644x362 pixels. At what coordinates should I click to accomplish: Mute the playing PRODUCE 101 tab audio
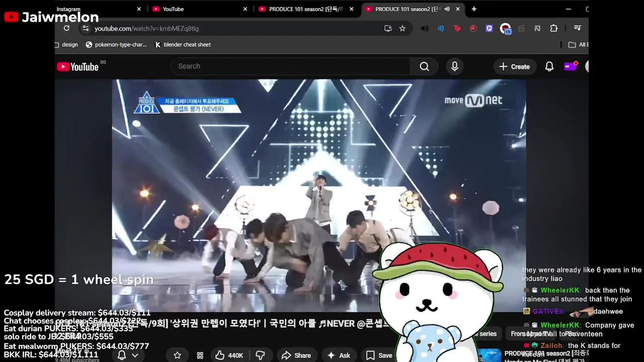(x=447, y=9)
